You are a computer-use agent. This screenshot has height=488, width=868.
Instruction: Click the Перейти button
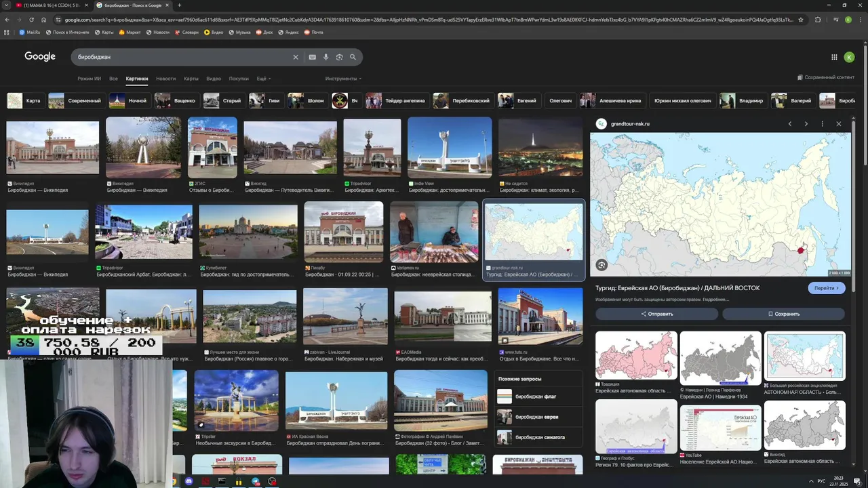coord(827,288)
